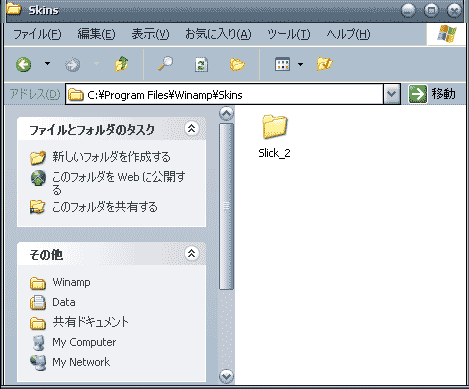Open the Views icon button
Image resolution: width=469 pixels, height=389 pixels.
[282, 64]
